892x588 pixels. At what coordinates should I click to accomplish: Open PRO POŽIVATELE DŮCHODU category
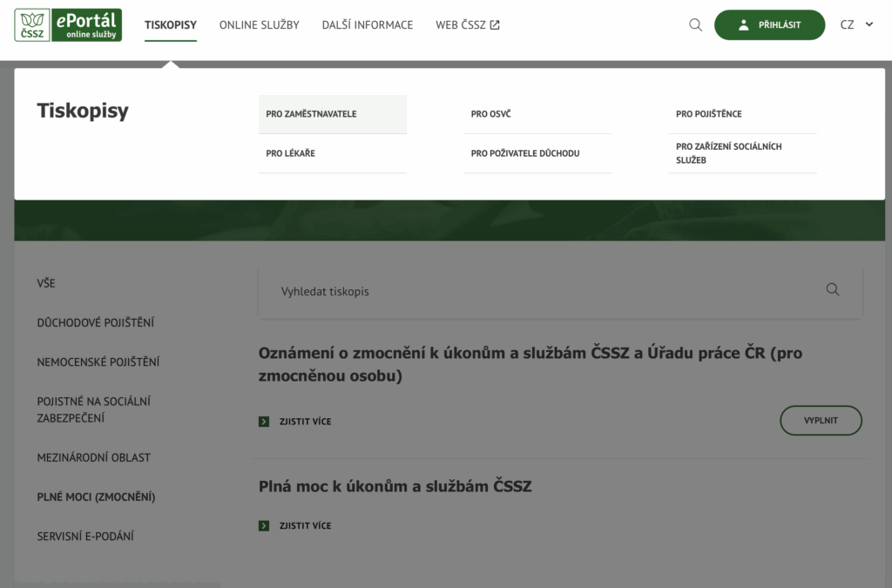(x=524, y=153)
